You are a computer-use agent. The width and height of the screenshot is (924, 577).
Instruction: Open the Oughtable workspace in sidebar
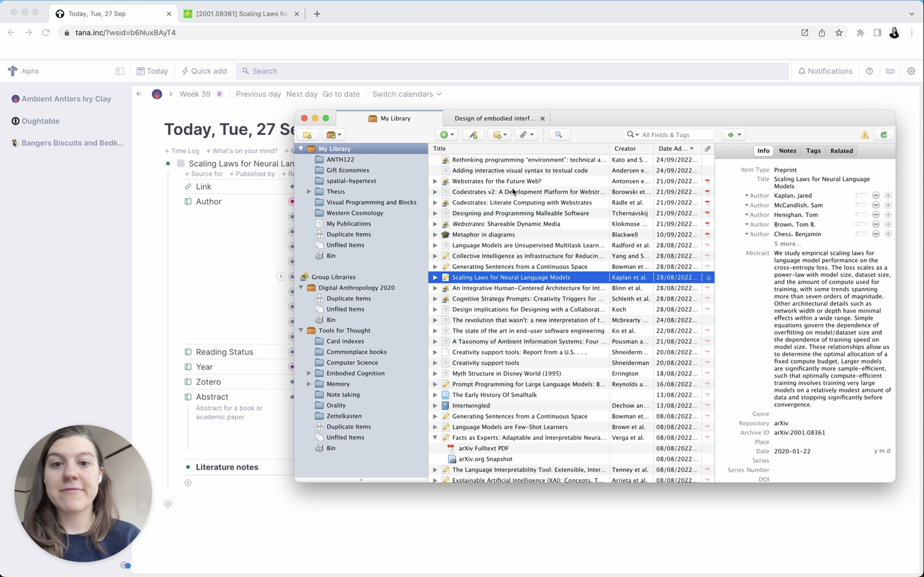coord(40,121)
